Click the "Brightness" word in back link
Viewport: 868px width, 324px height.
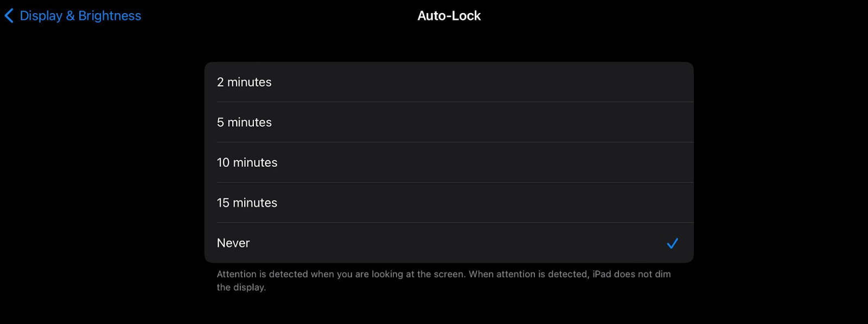click(110, 16)
